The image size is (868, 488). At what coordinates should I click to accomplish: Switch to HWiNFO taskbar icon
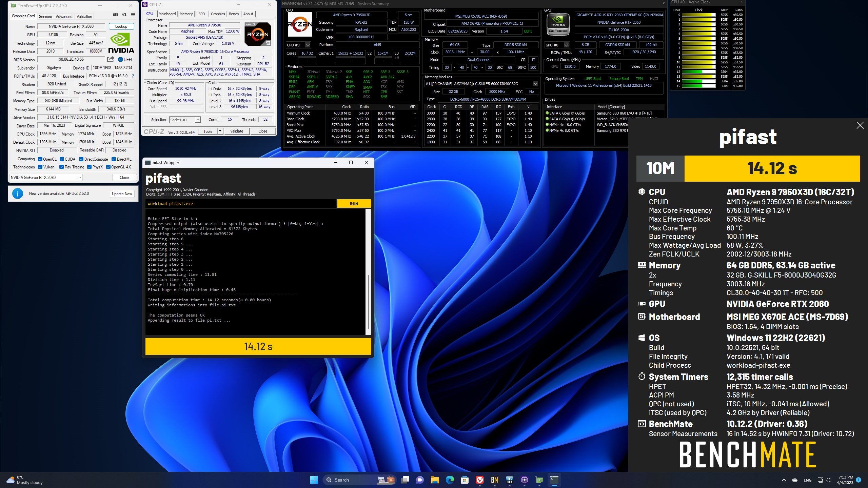click(509, 480)
